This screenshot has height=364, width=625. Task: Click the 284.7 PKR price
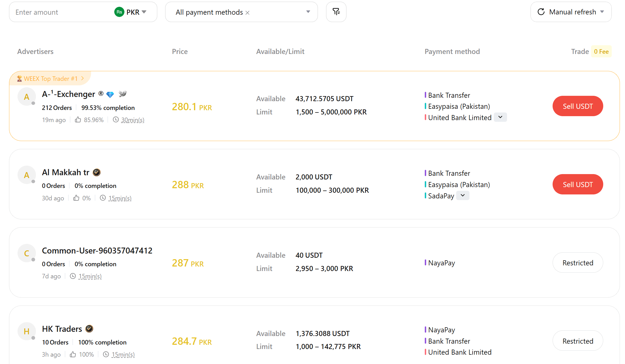(192, 341)
